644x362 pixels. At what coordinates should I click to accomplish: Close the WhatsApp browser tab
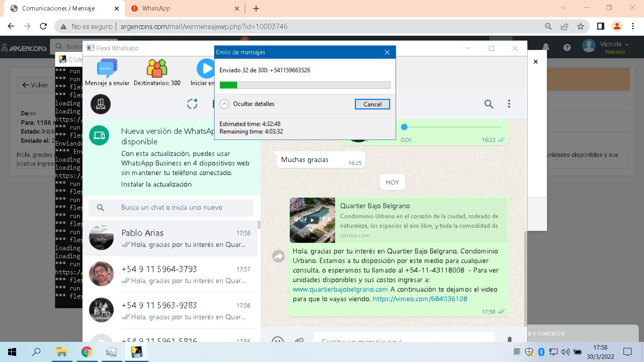coord(237,8)
